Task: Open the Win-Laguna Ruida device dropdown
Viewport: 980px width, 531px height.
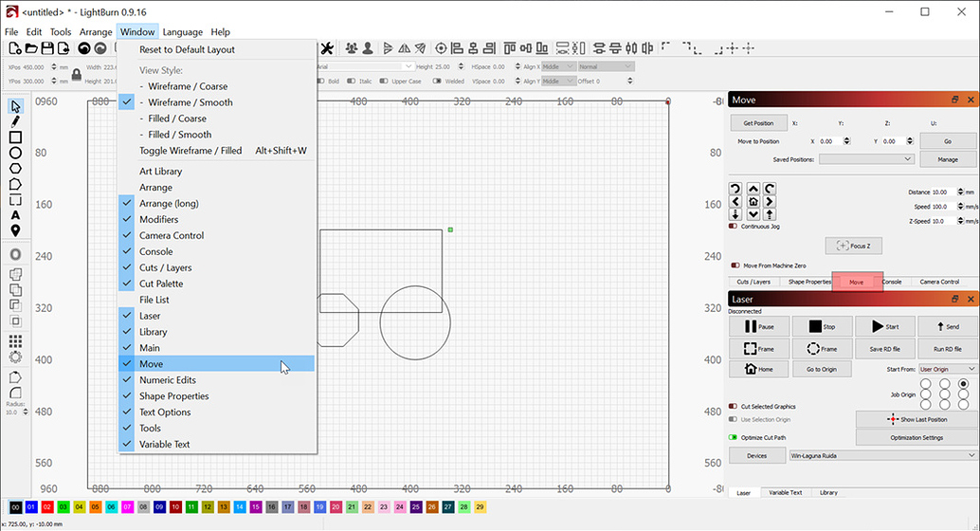Action: coord(882,455)
